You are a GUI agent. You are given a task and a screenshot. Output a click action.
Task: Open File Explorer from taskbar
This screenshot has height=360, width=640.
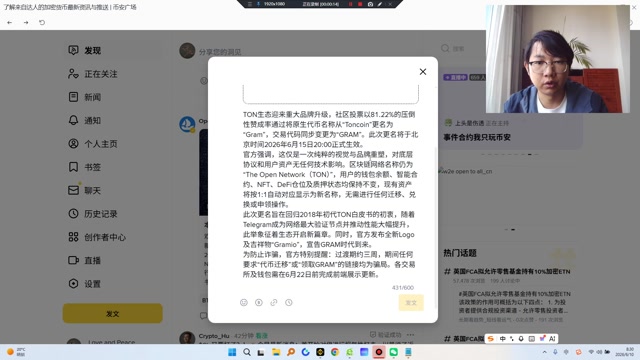pyautogui.click(x=276, y=352)
